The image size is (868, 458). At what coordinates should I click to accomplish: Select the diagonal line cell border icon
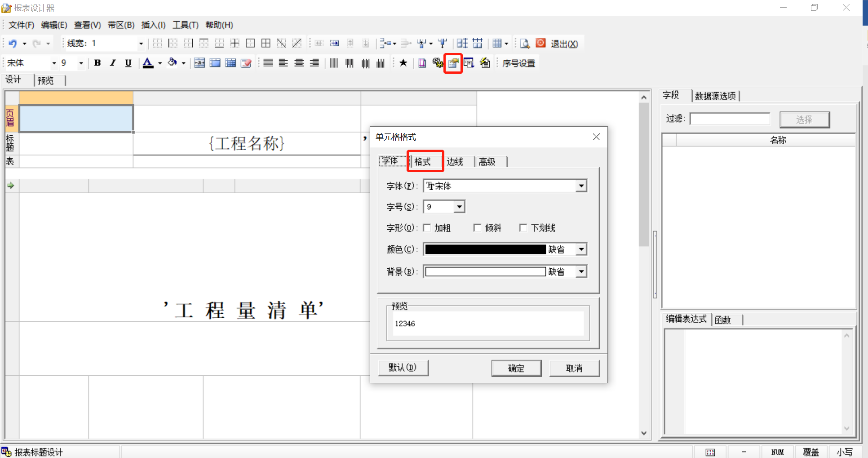[x=281, y=43]
